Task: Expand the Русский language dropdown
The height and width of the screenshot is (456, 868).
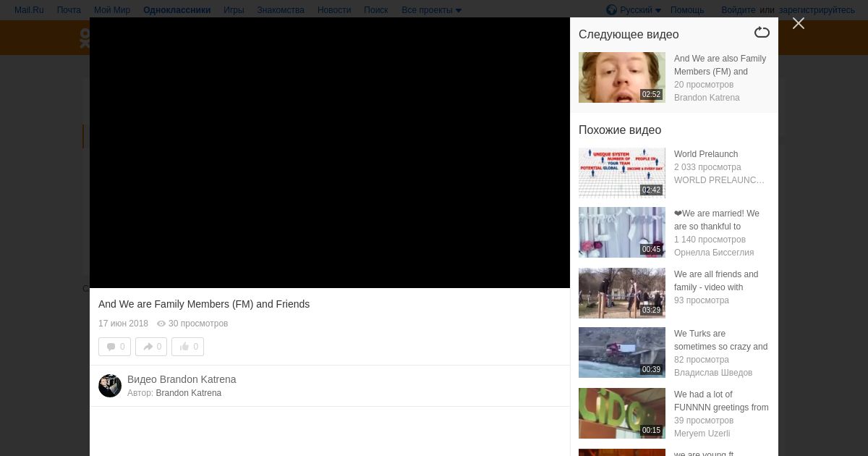Action: tap(640, 10)
